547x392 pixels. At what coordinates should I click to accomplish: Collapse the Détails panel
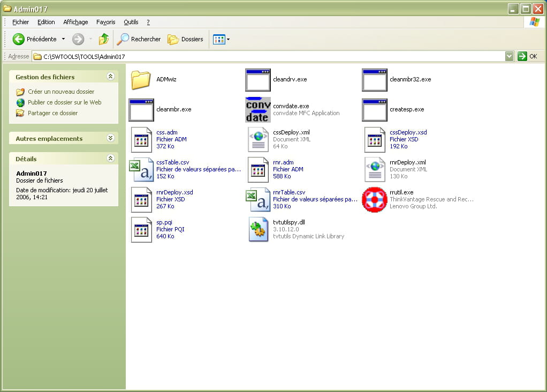coord(111,159)
